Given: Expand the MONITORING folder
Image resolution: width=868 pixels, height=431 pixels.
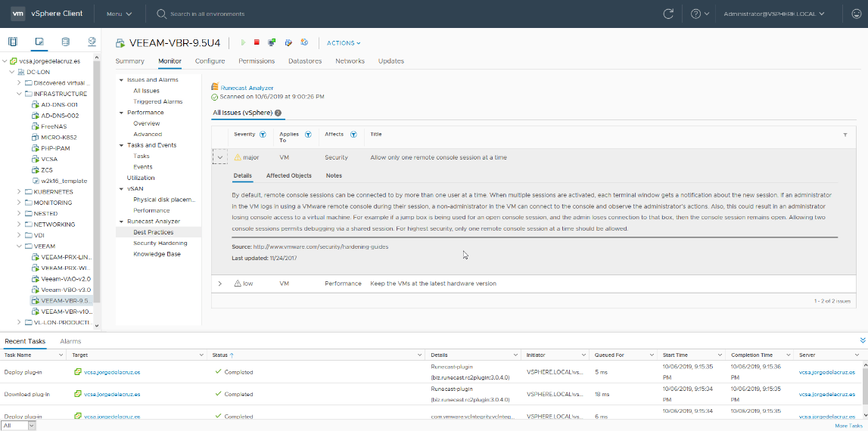Looking at the screenshot, I should click(20, 203).
